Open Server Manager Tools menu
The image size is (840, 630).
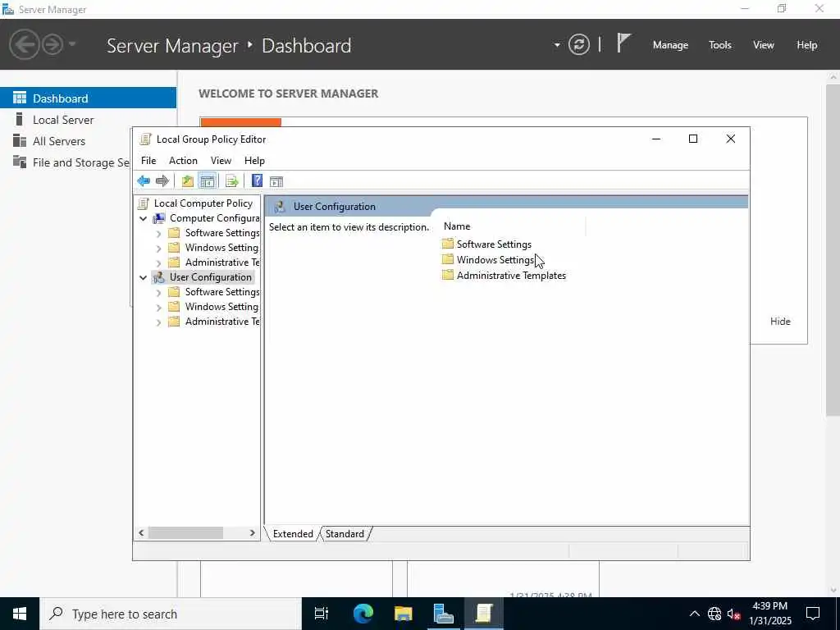(720, 45)
